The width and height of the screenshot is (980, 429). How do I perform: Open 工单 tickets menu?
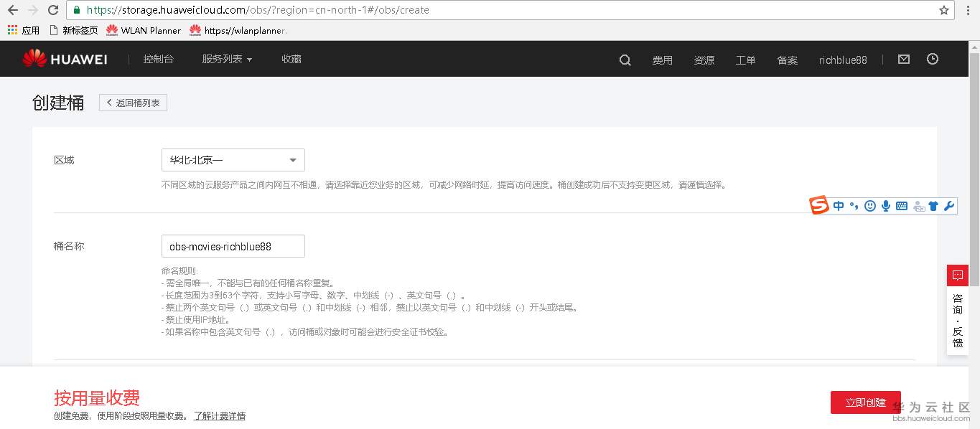(x=745, y=60)
